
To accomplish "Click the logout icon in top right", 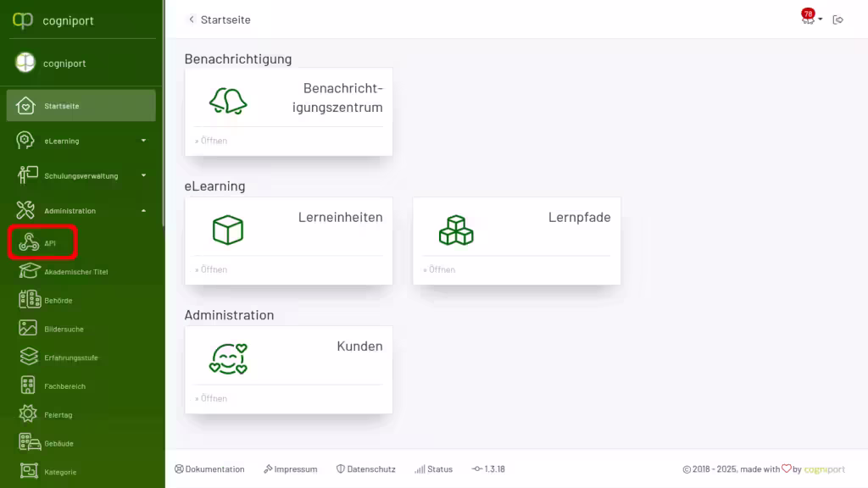I will click(x=838, y=19).
